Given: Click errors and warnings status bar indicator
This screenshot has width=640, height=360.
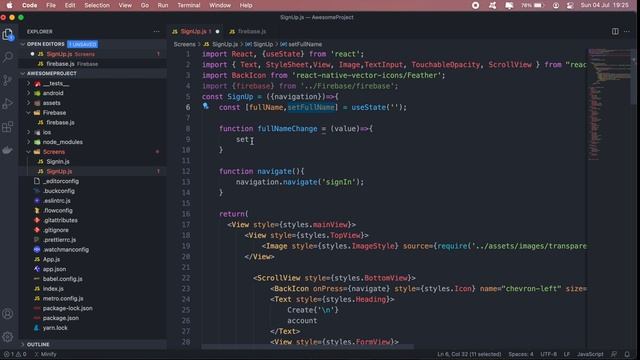Looking at the screenshot, I should point(15,354).
